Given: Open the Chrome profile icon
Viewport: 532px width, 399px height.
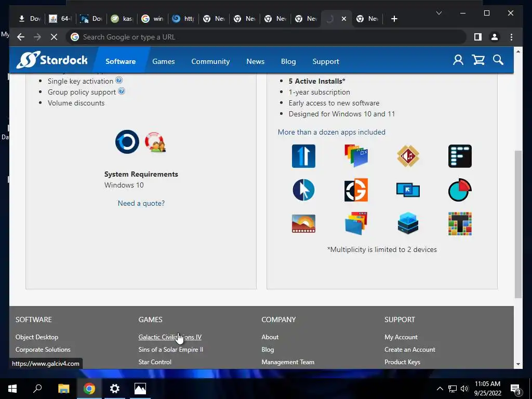Looking at the screenshot, I should point(495,37).
